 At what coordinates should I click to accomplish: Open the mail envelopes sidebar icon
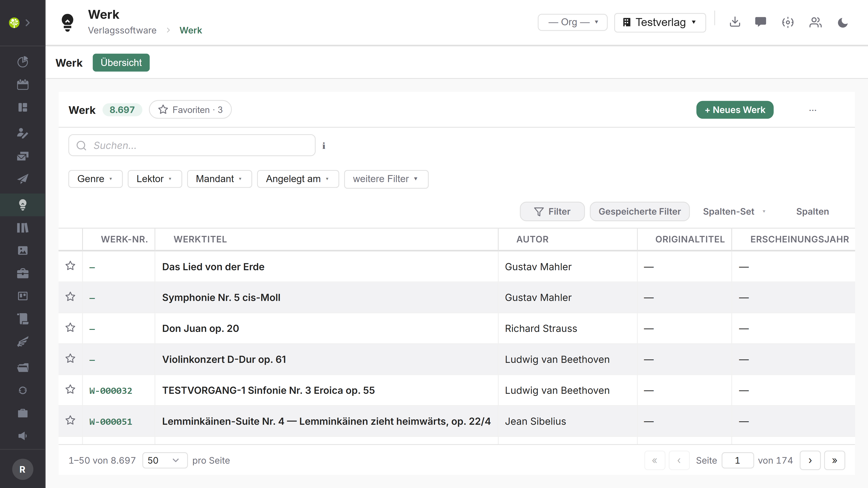[23, 156]
